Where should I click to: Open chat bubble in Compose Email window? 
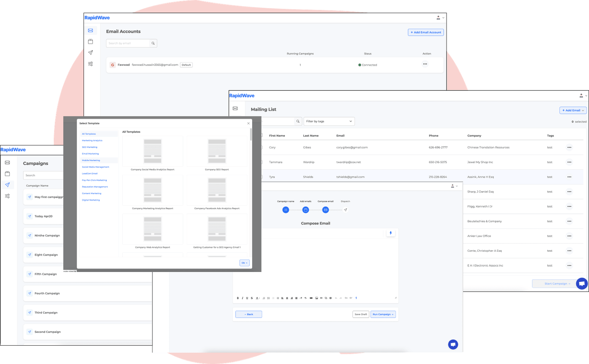(x=453, y=344)
